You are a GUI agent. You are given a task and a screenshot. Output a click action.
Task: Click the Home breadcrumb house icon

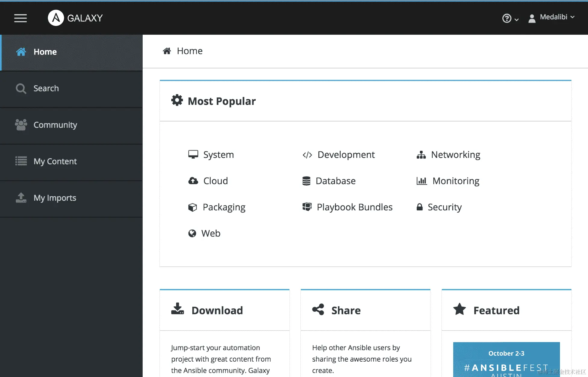click(167, 51)
